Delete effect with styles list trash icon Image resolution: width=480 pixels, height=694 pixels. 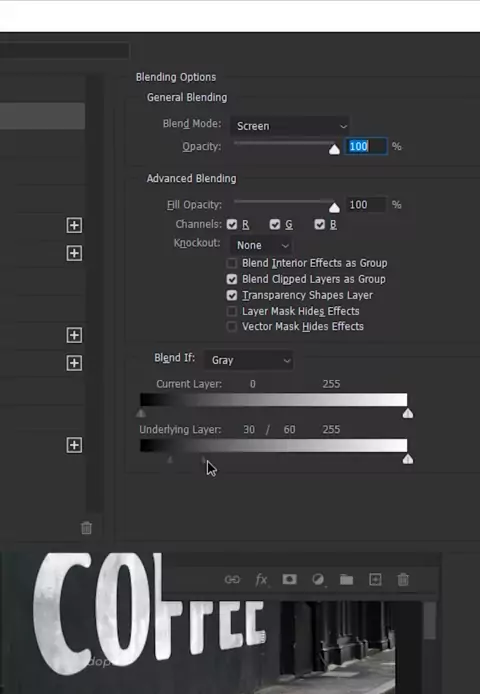[x=86, y=528]
